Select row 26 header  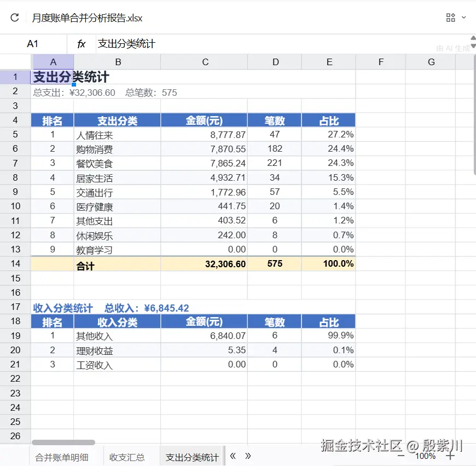[15, 436]
